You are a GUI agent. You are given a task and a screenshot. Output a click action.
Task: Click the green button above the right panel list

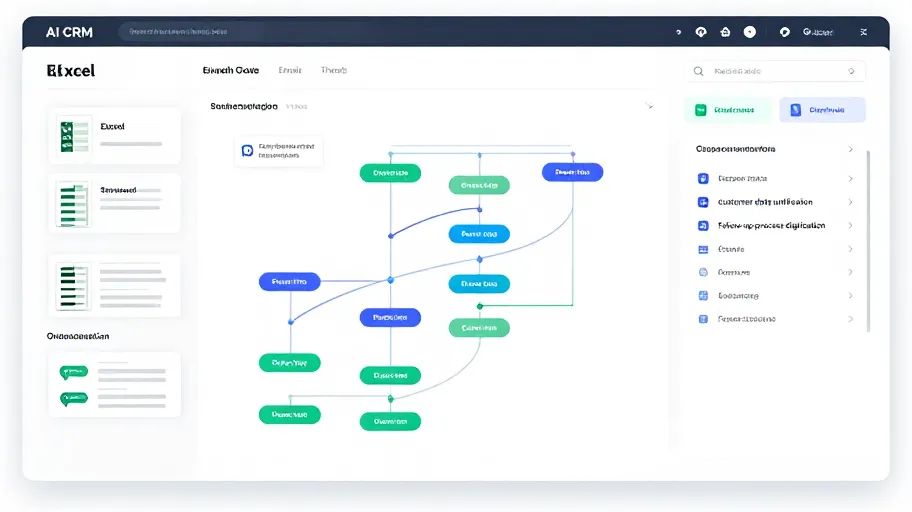728,110
